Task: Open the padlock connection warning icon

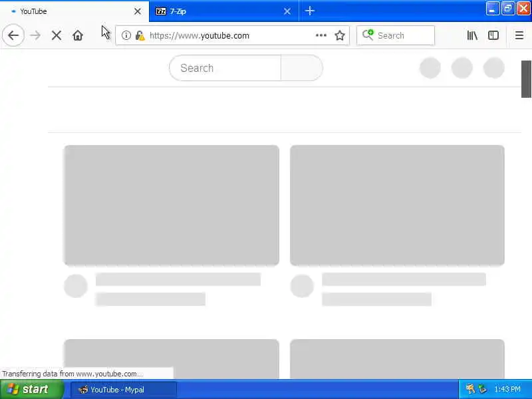Action: click(140, 35)
